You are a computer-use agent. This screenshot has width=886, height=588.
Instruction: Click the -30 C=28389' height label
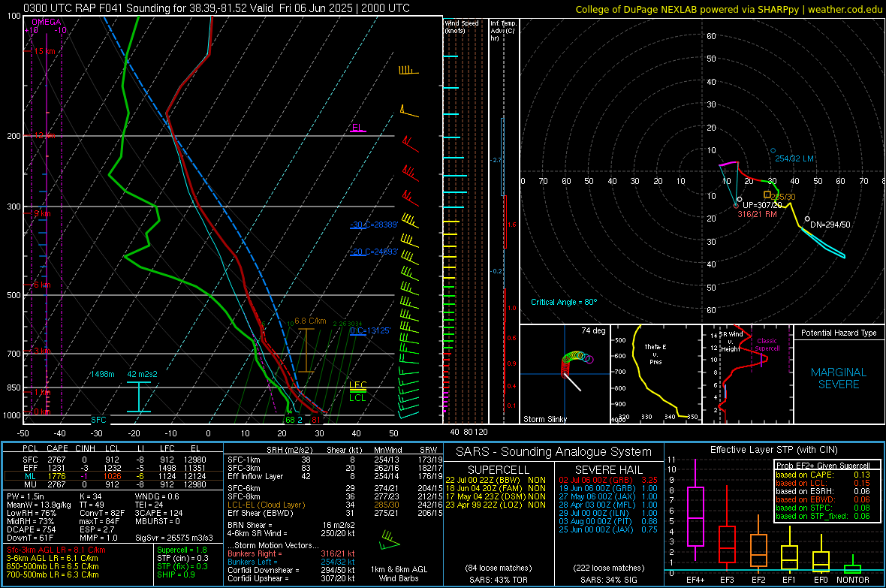pos(374,225)
